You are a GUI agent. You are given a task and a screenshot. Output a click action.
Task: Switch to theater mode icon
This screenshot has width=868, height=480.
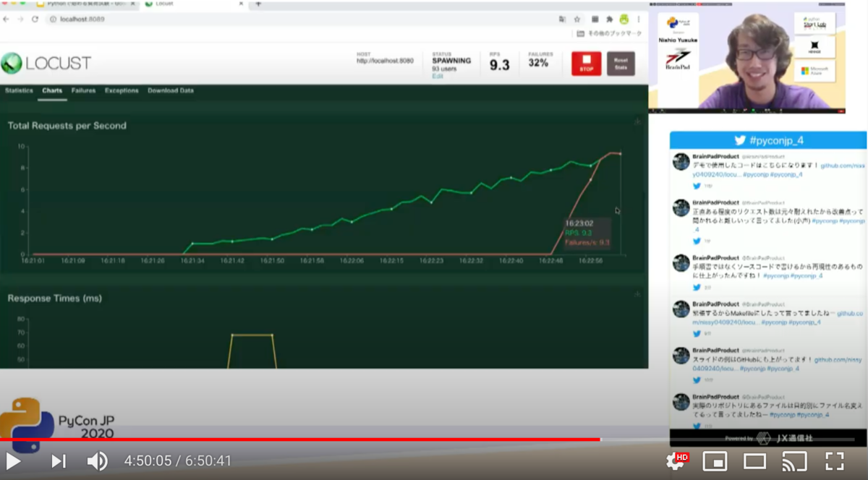(754, 460)
